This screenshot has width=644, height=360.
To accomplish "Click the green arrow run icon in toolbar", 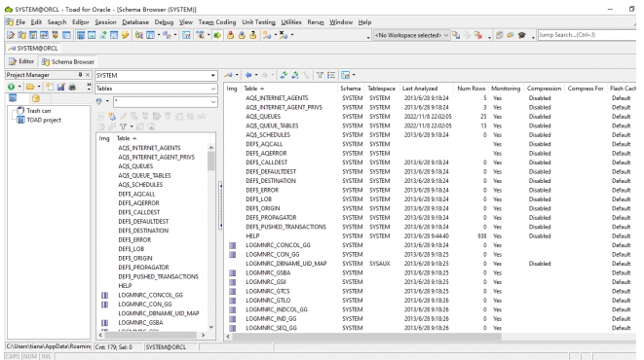I will coord(217,35).
